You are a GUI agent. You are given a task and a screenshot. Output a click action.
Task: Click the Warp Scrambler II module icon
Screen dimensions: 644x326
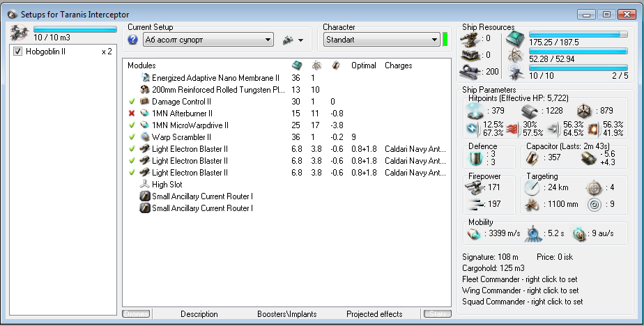point(144,137)
